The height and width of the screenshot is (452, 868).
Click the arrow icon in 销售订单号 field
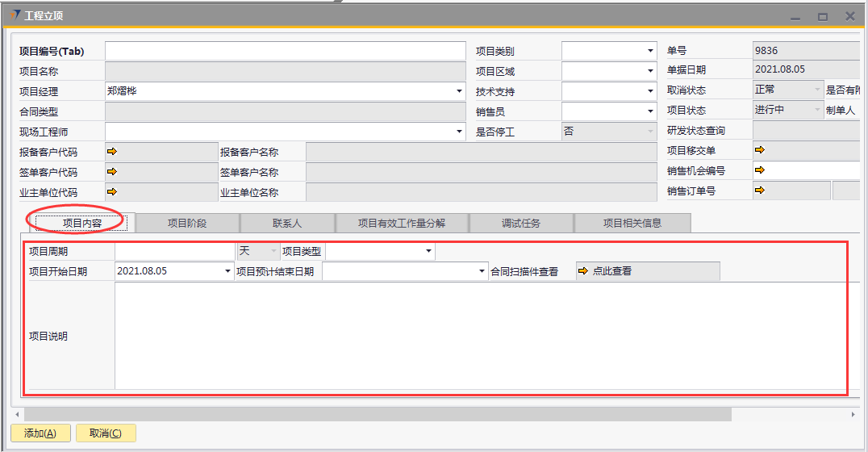(x=759, y=190)
